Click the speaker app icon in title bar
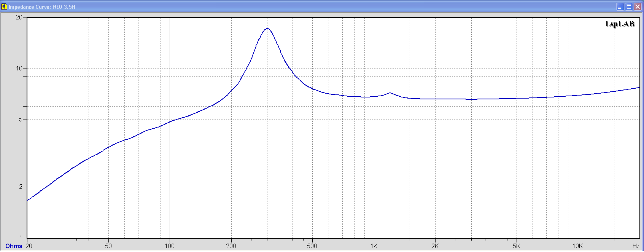 [x=4, y=6]
